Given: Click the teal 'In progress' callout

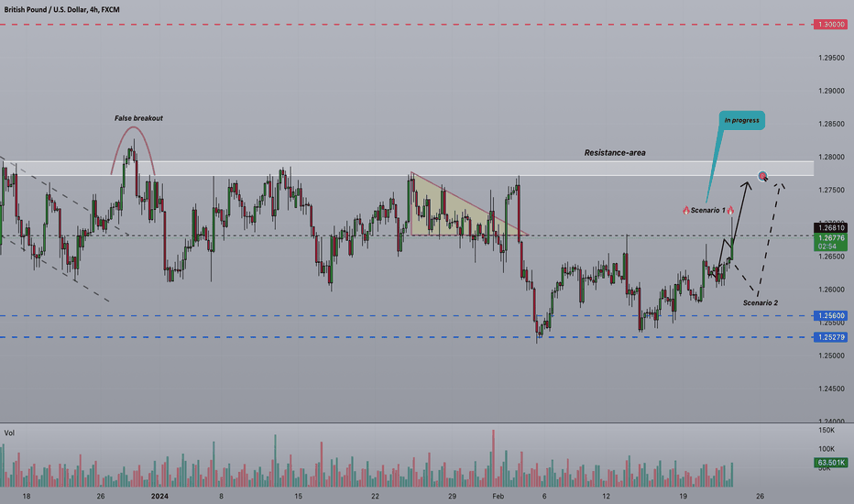Looking at the screenshot, I should click(742, 120).
